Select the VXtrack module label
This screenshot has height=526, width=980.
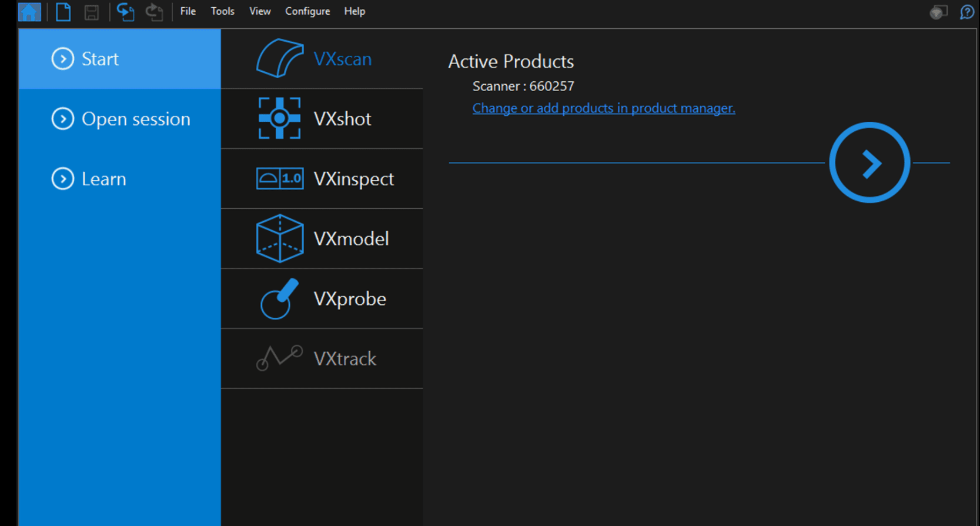coord(345,359)
